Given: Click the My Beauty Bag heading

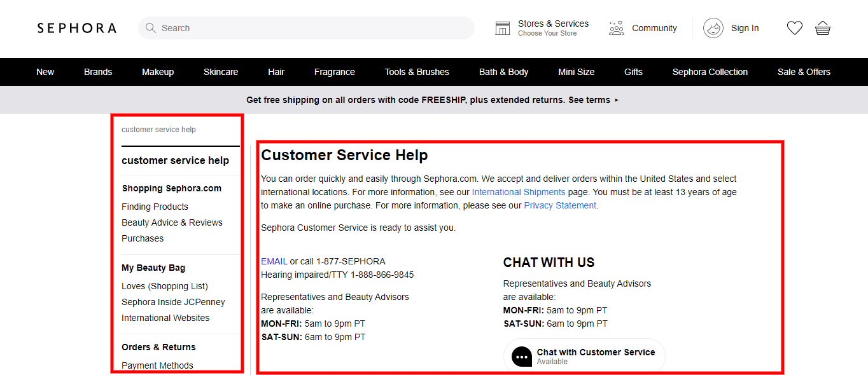Looking at the screenshot, I should [153, 268].
